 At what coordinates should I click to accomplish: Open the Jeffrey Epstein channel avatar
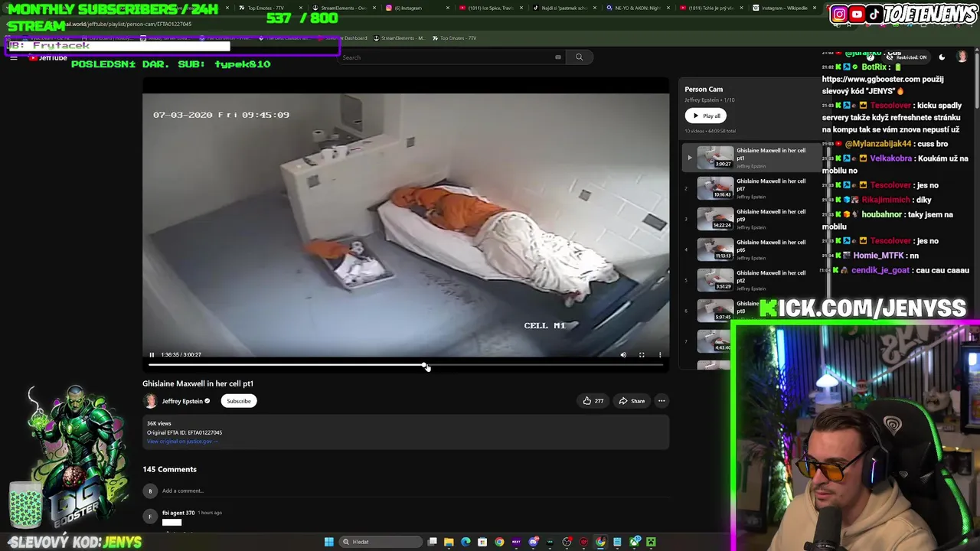pyautogui.click(x=151, y=401)
